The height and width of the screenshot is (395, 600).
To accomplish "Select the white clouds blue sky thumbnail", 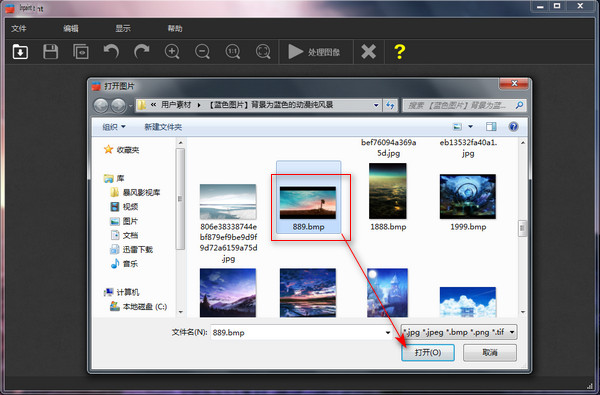I will point(468,302).
